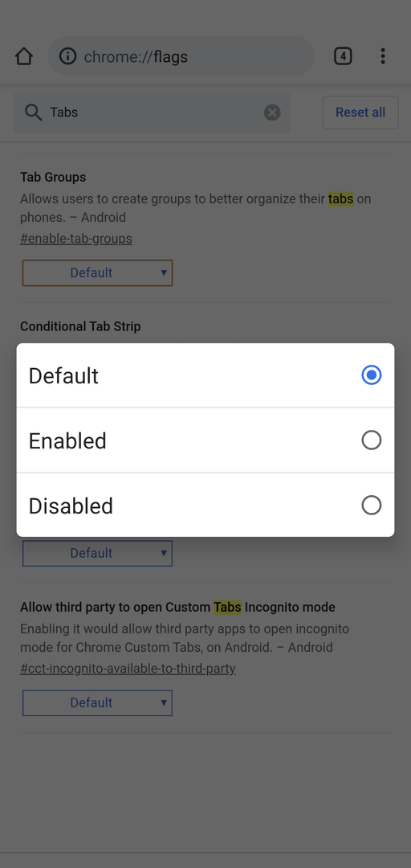Select the Disabled menu entry text
This screenshot has height=868, width=411.
pos(71,506)
